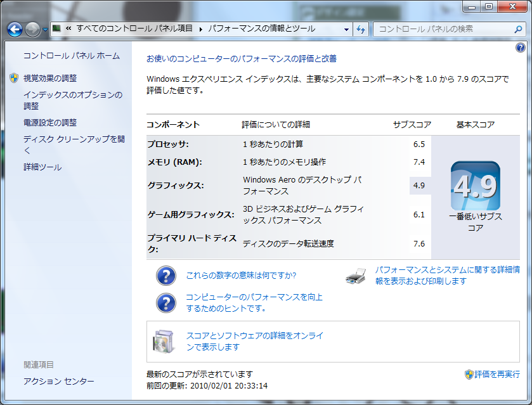This screenshot has width=532, height=405.
Task: Click the memory subscore 7.4
Action: point(419,162)
